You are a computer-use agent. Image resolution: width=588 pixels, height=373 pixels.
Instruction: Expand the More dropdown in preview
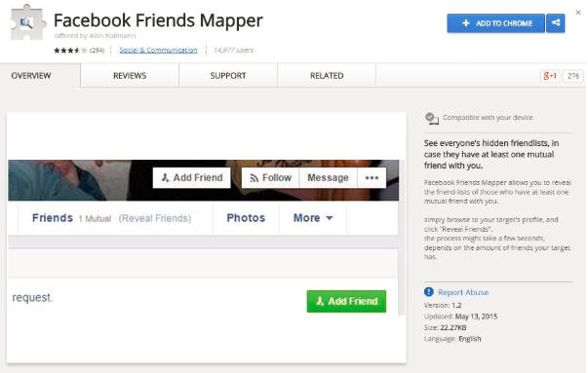[x=313, y=218]
